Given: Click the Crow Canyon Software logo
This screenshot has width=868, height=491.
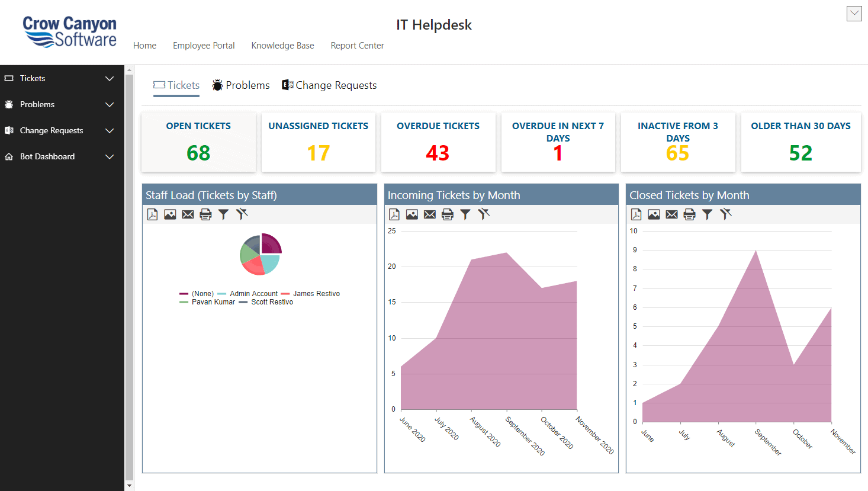Looking at the screenshot, I should [70, 31].
